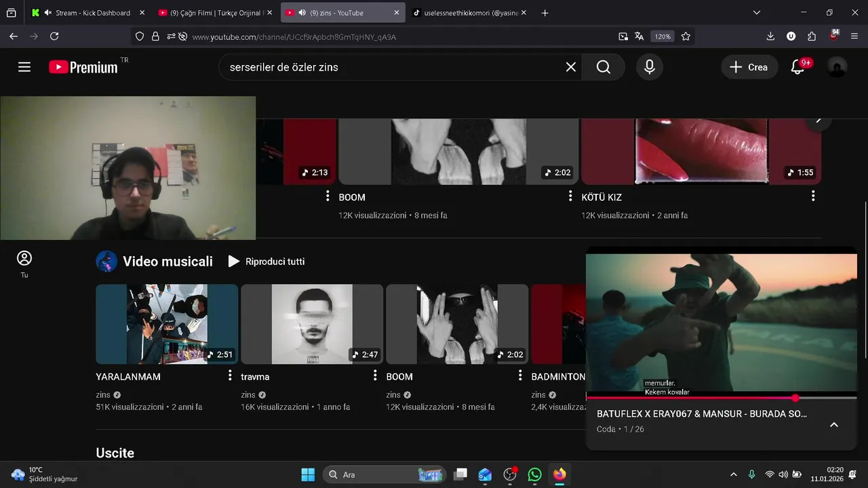Screen dimensions: 868x488
Task: Switch to Çağrı Filmi YouTube tab
Action: coord(214,13)
